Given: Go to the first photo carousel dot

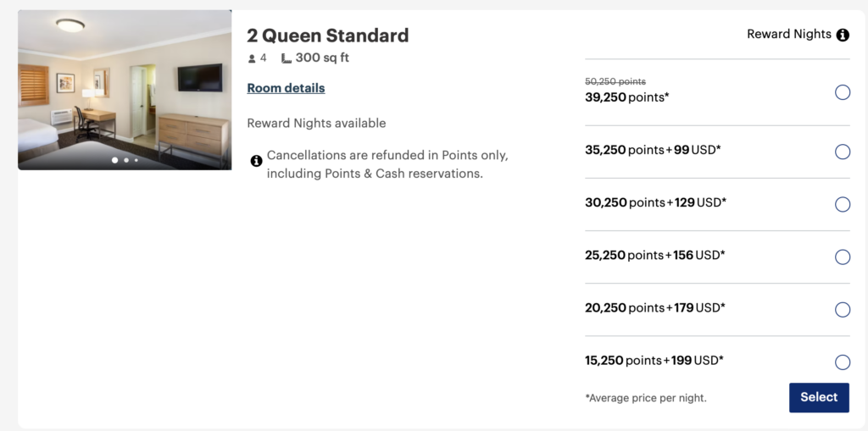Looking at the screenshot, I should click(x=115, y=160).
